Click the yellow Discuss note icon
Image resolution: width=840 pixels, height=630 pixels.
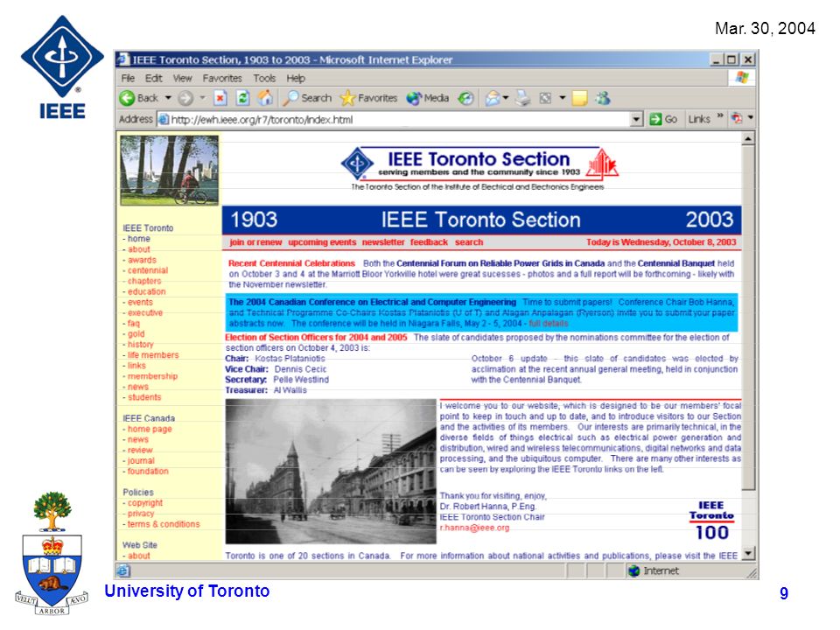[579, 98]
